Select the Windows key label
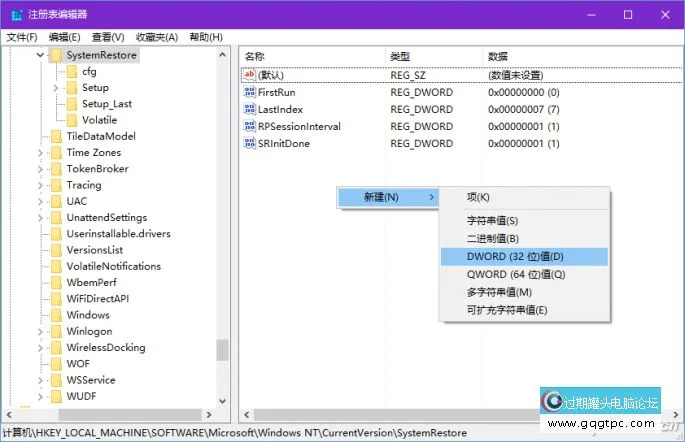The height and width of the screenshot is (442, 685). tap(88, 315)
